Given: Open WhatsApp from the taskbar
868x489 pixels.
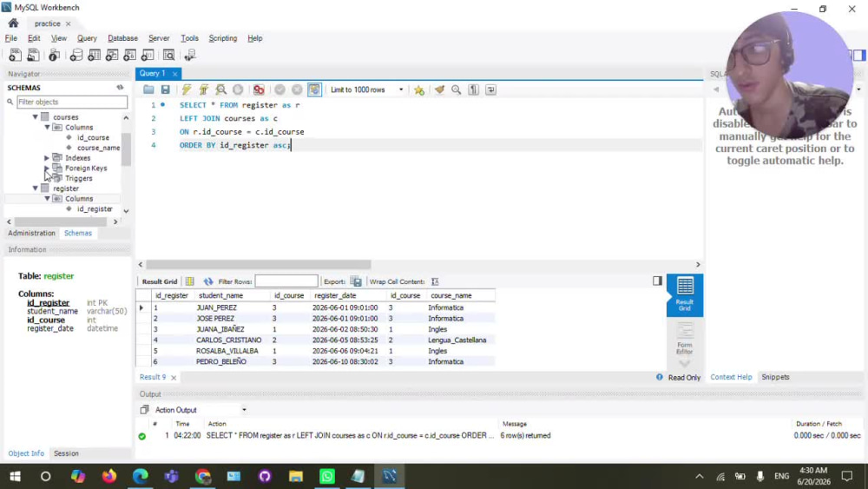Looking at the screenshot, I should [327, 476].
